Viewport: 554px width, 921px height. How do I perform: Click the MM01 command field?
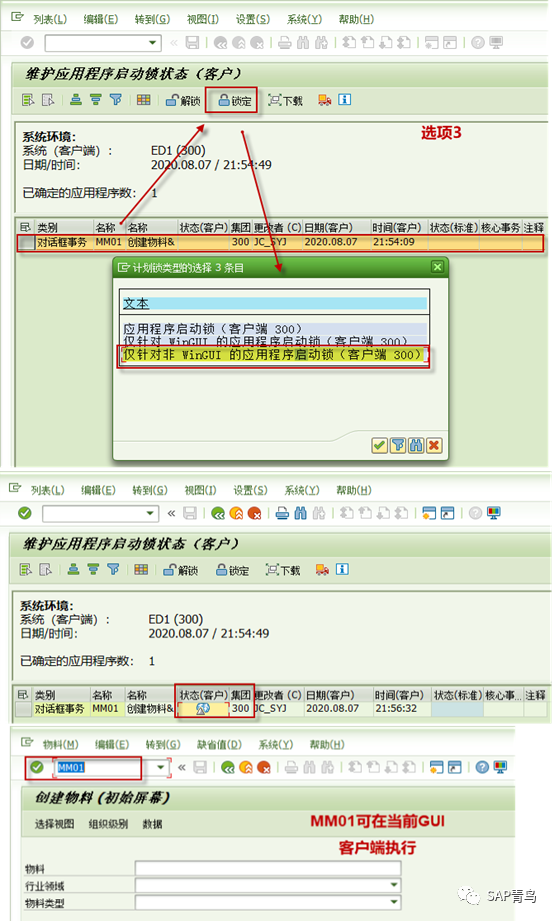104,767
